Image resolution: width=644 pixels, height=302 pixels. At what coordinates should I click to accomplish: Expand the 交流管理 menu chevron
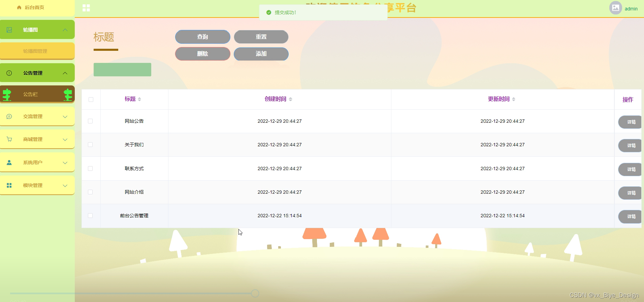point(65,117)
